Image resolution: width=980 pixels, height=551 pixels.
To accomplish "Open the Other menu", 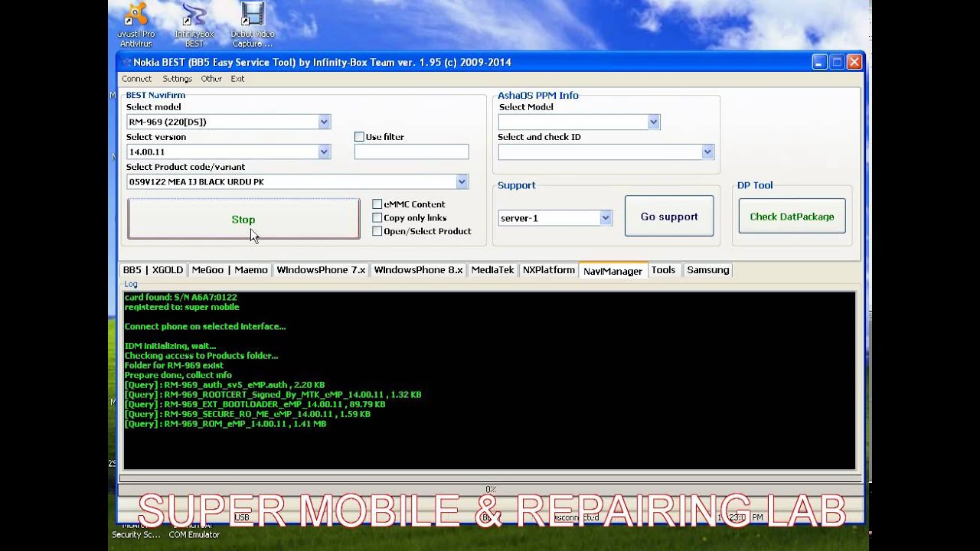I will [x=211, y=79].
